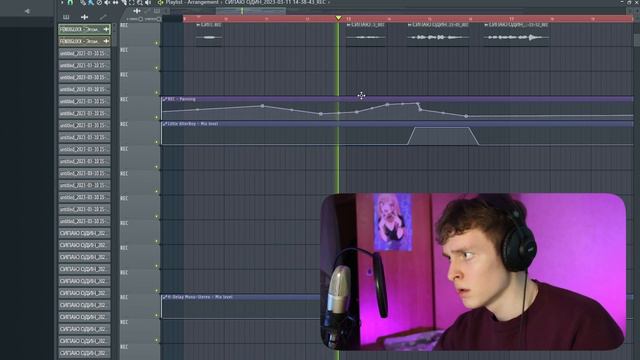This screenshot has height=360, width=640.
Task: Mute the track with REC - Panning clip
Action: tap(156, 117)
